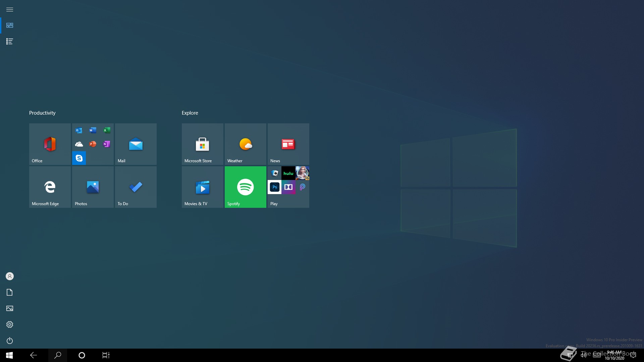Open the Action Center notifications

coord(633,355)
